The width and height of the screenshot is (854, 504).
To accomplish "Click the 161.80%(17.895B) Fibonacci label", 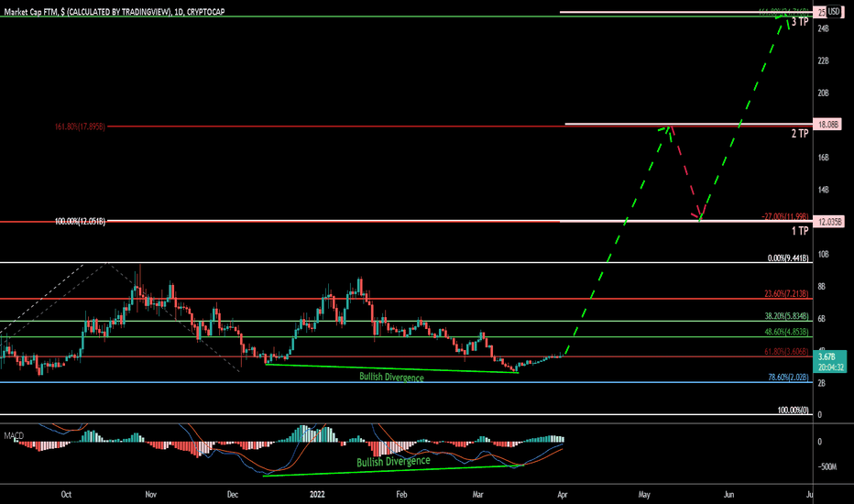I will (80, 127).
